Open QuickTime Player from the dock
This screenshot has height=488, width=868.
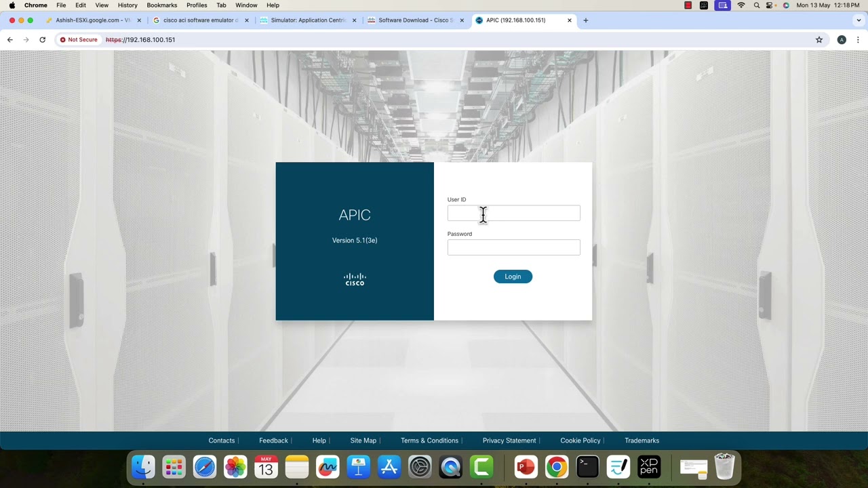(451, 467)
